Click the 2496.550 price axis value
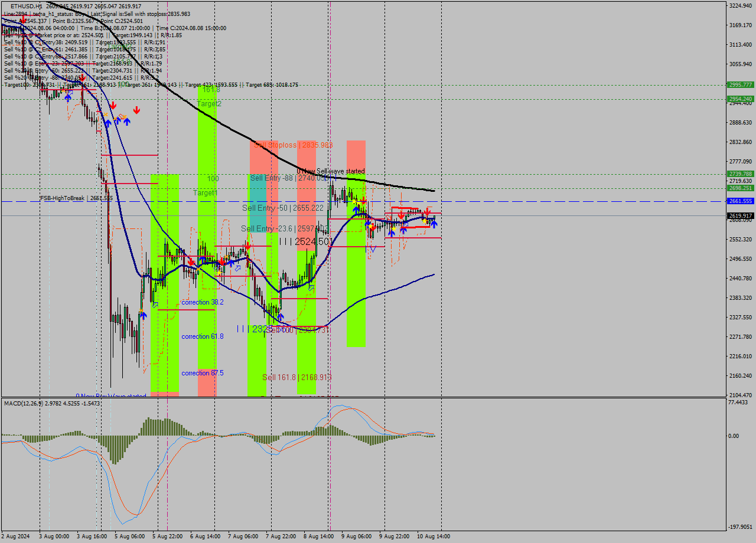The height and width of the screenshot is (543, 756). pos(741,259)
